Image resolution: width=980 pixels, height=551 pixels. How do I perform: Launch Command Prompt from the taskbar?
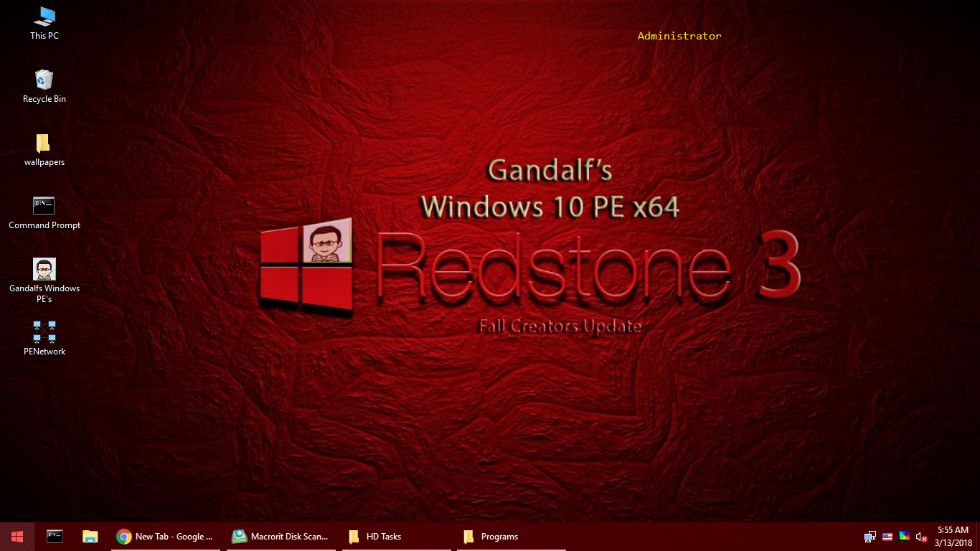[x=55, y=537]
